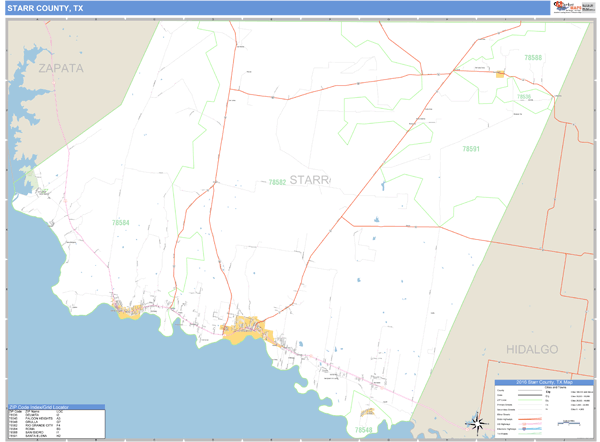
Task: Click the small orange town area near 78548
Action: pyautogui.click(x=367, y=412)
